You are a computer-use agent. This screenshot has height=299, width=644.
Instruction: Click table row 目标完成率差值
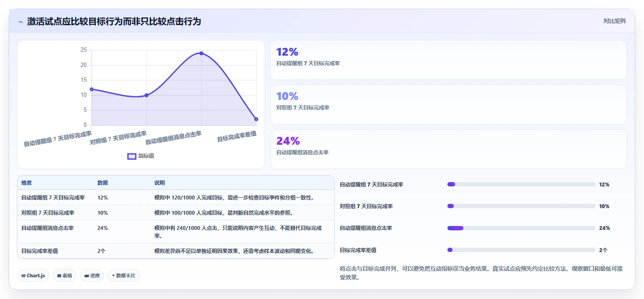(x=176, y=251)
